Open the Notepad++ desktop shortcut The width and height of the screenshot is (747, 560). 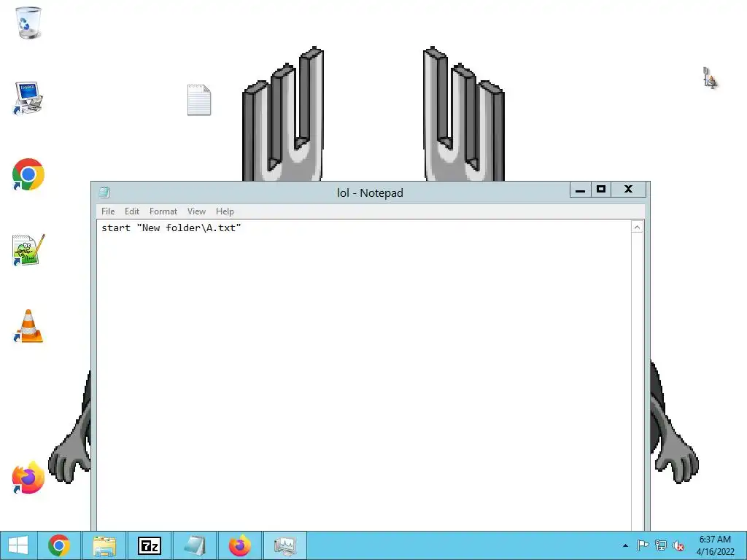[28, 250]
